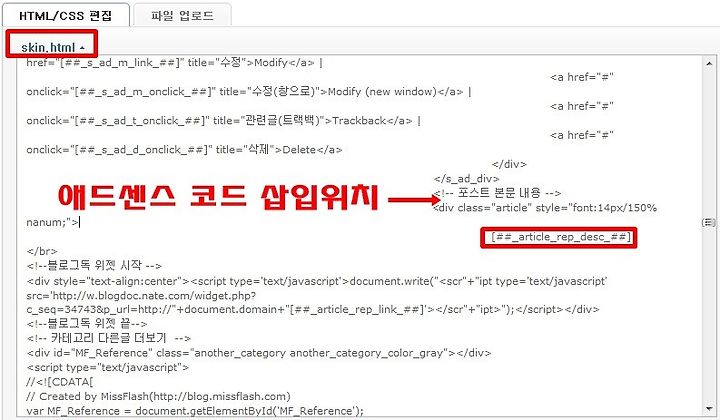The image size is (720, 420).
Task: Click the <!--블로그독 위젯 끝--> comment line
Action: click(x=87, y=324)
